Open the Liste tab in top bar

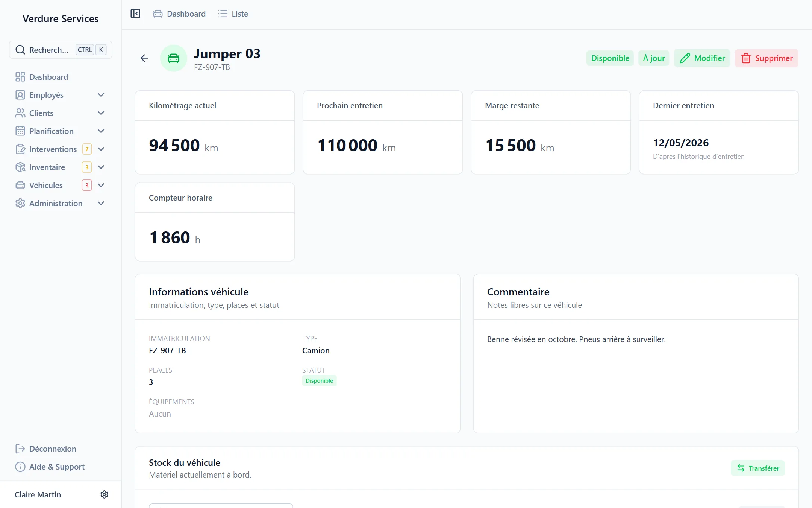pos(233,14)
